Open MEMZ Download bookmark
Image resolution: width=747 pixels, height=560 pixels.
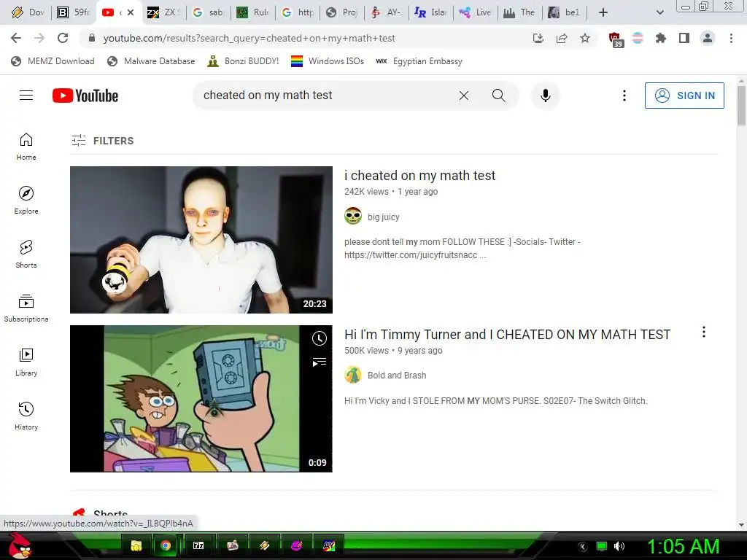(x=53, y=61)
